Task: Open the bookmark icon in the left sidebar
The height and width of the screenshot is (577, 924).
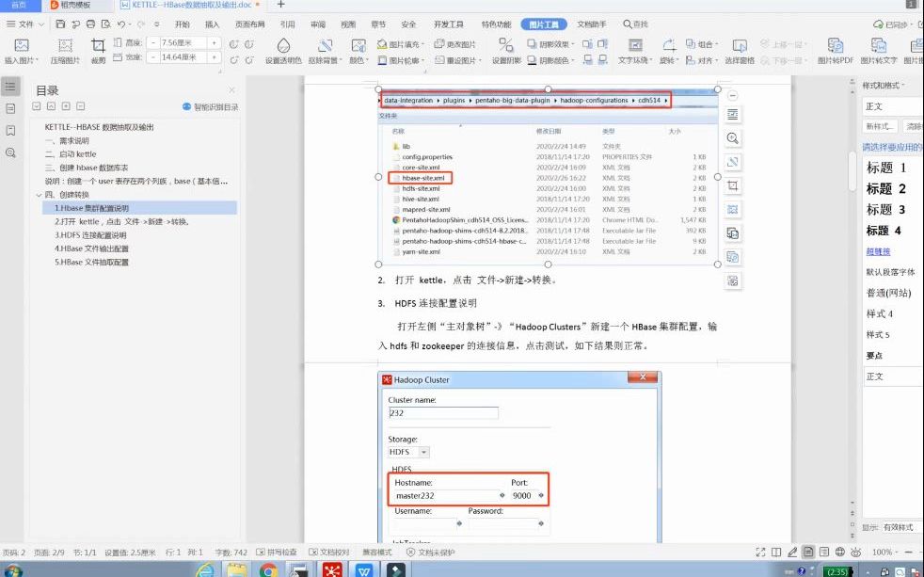Action: 10,130
